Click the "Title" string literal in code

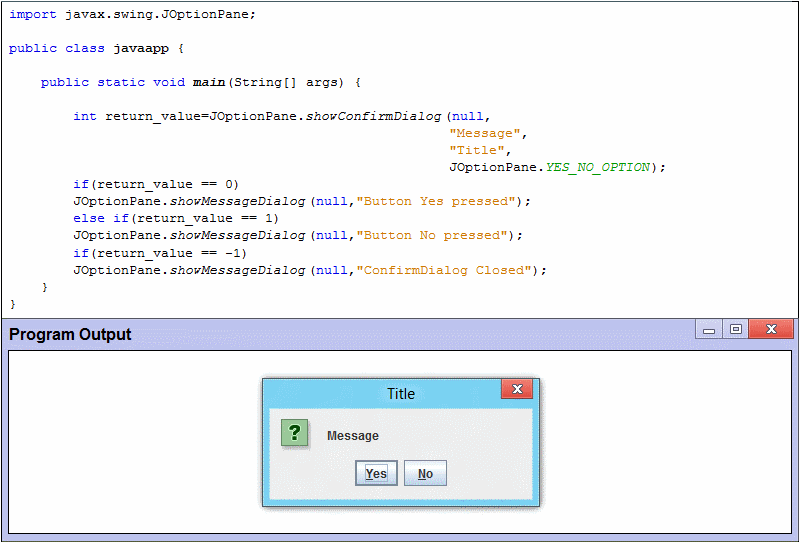point(476,150)
